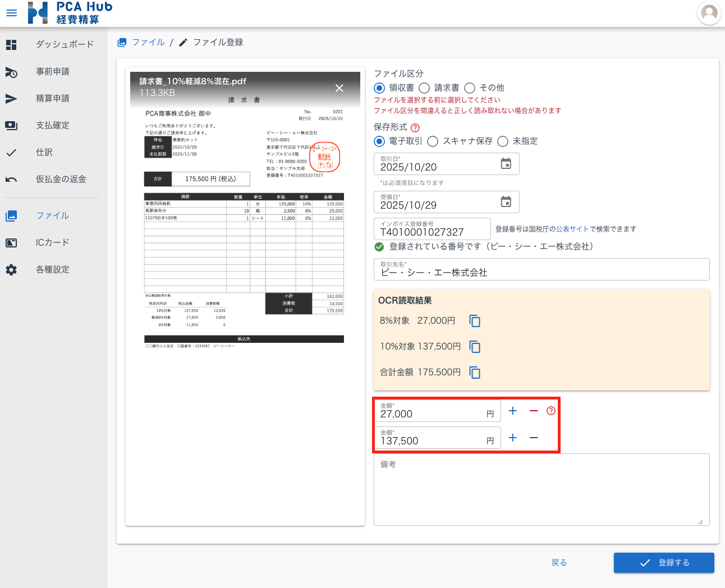This screenshot has height=588, width=725.
Task: Click the help icon next to 保存形式
Action: [x=415, y=128]
